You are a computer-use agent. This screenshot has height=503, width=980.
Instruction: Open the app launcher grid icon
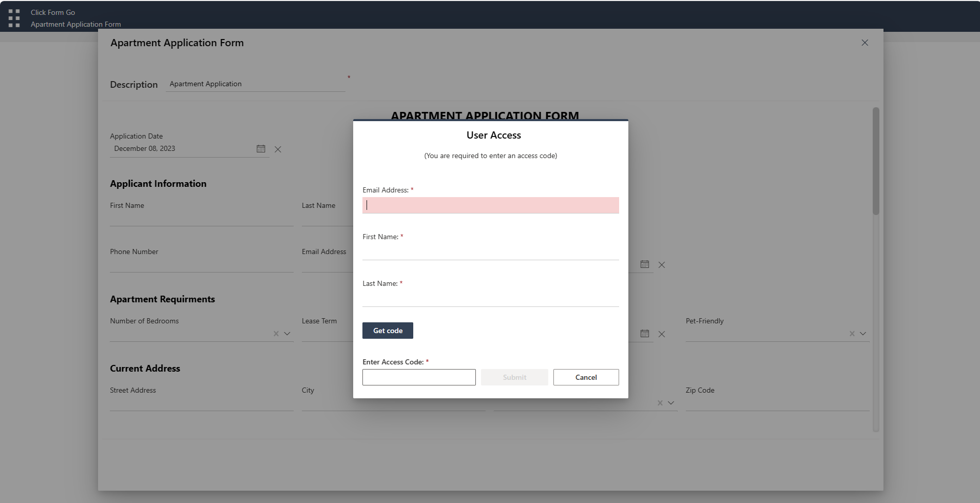click(x=14, y=18)
